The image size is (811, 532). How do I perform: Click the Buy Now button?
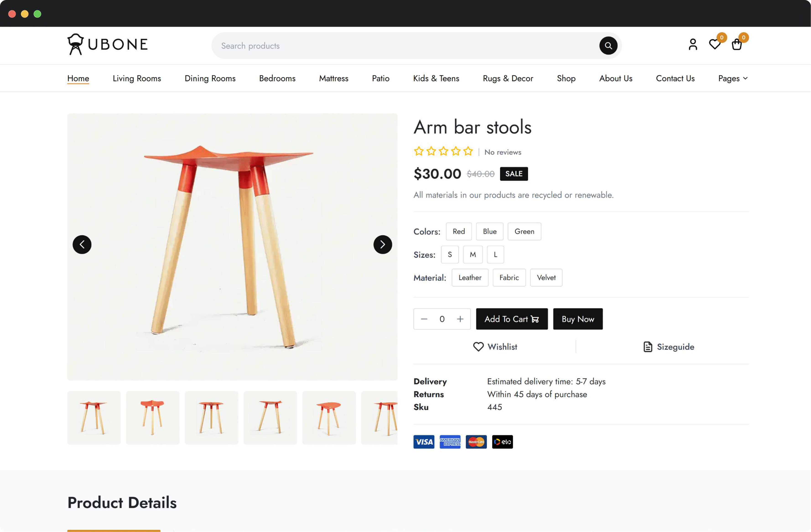(578, 319)
